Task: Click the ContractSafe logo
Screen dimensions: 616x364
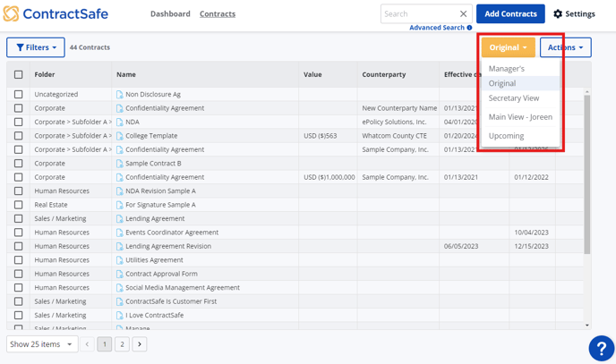Action: tap(56, 13)
